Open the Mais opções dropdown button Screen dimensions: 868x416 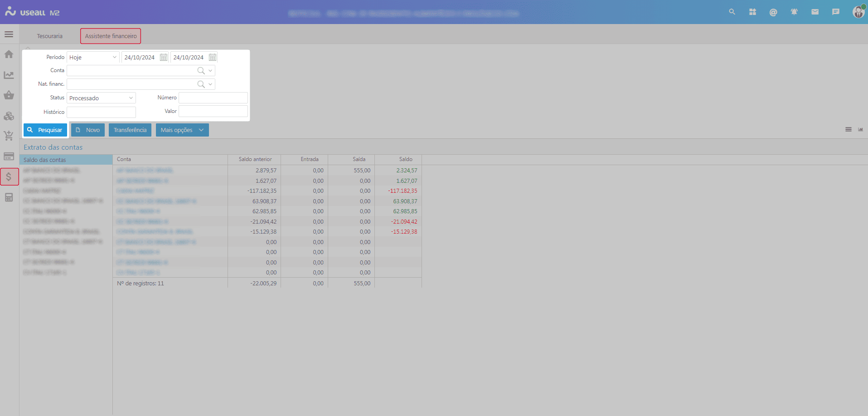click(x=182, y=130)
